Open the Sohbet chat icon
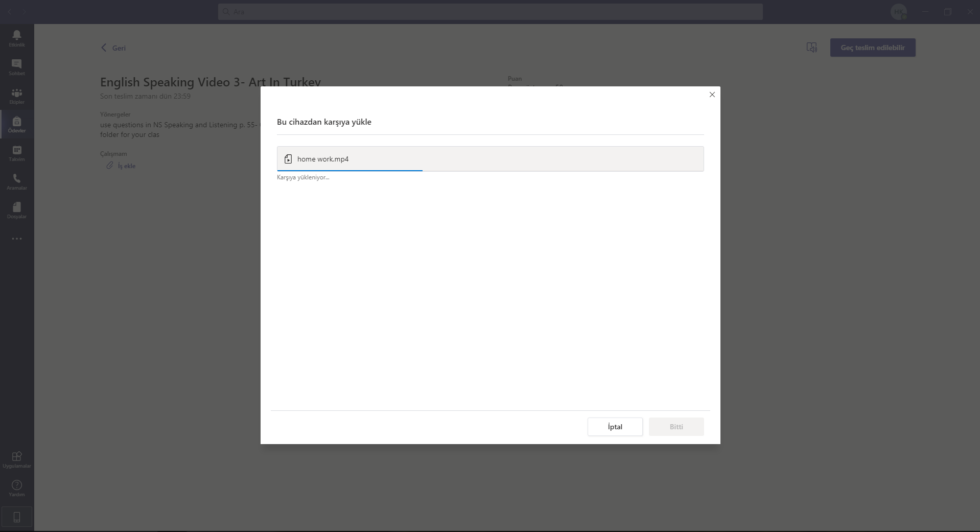 click(x=17, y=64)
